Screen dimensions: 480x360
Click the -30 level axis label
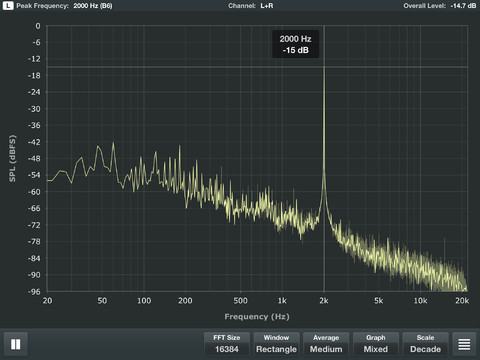pos(34,109)
